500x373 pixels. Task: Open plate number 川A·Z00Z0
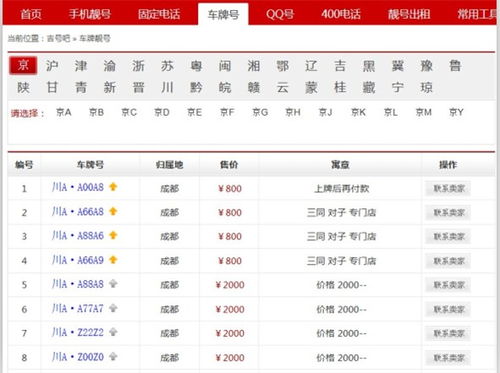click(x=78, y=357)
